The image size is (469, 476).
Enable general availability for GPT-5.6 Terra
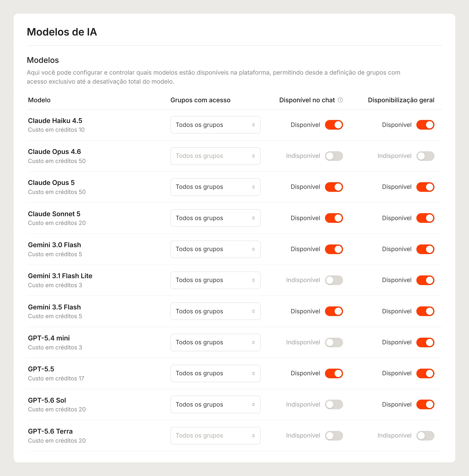click(x=425, y=436)
